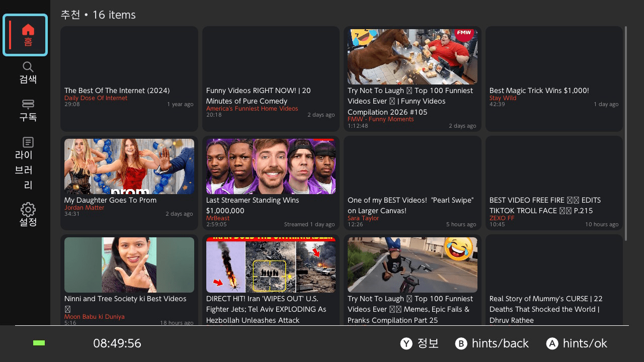Click the 42:39 video duration
Image resolution: width=644 pixels, height=362 pixels.
(497, 104)
